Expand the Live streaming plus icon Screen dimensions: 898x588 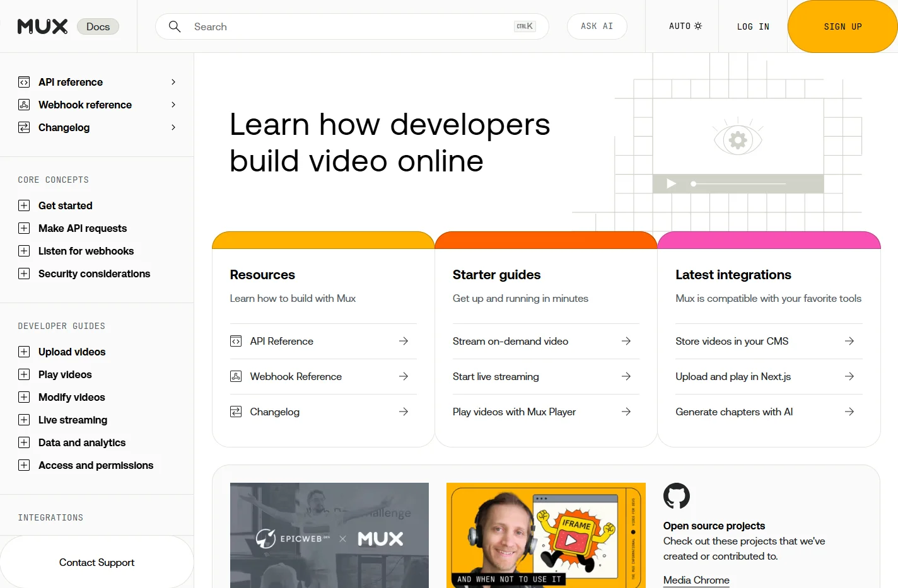click(x=24, y=420)
